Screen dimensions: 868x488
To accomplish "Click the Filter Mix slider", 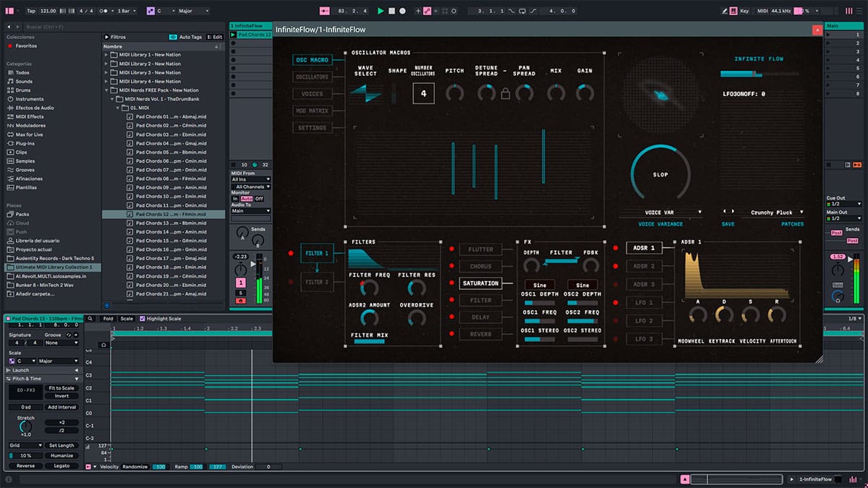I will [x=369, y=342].
